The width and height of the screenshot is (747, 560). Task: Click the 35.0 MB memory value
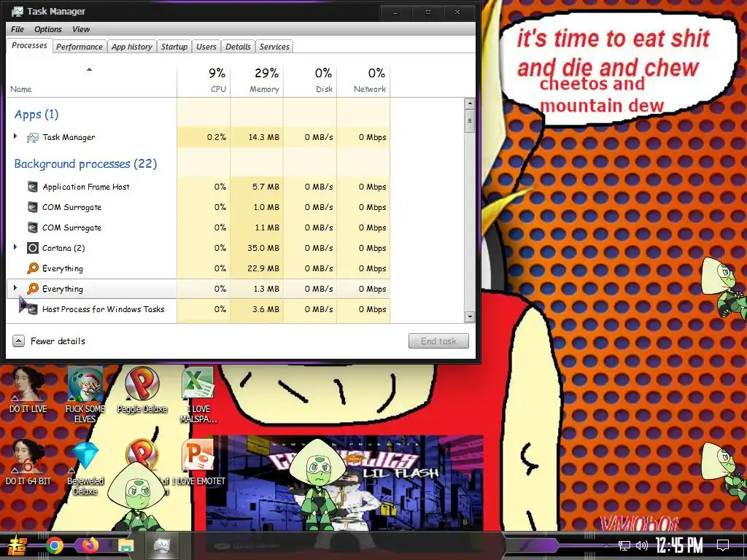click(263, 248)
